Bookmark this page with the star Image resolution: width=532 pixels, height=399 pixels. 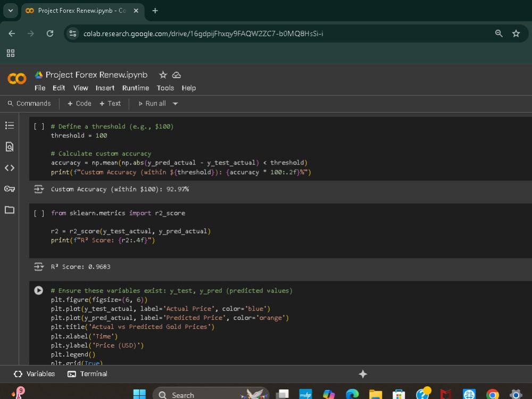pos(516,33)
